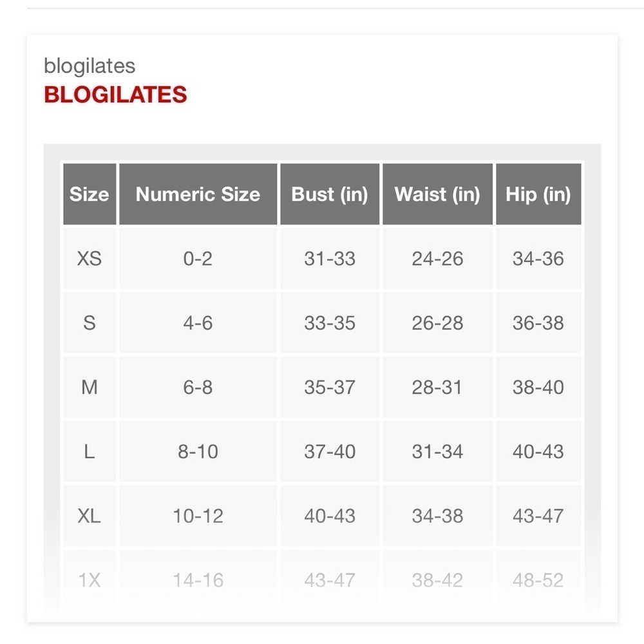This screenshot has height=644, width=644.
Task: Click the Hip (in) column header
Action: click(538, 194)
